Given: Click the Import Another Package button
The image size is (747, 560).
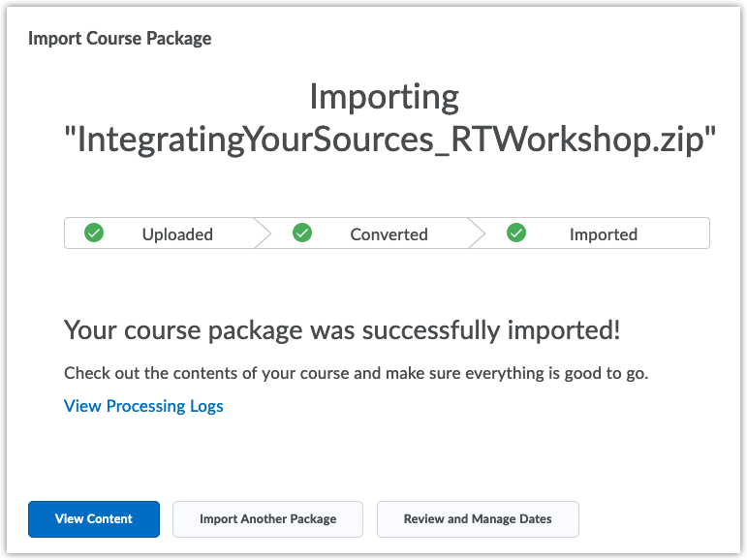Looking at the screenshot, I should click(x=267, y=519).
